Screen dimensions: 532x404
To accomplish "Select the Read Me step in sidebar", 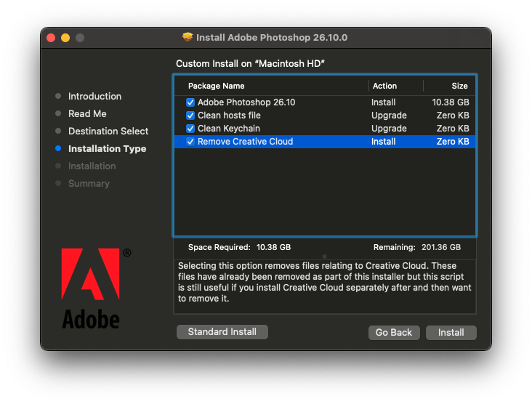I will [87, 114].
